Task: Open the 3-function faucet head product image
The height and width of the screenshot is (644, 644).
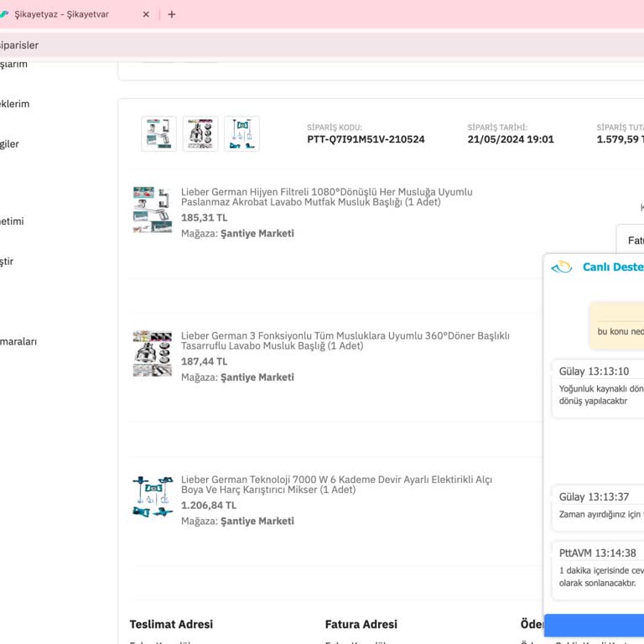Action: tap(152, 353)
